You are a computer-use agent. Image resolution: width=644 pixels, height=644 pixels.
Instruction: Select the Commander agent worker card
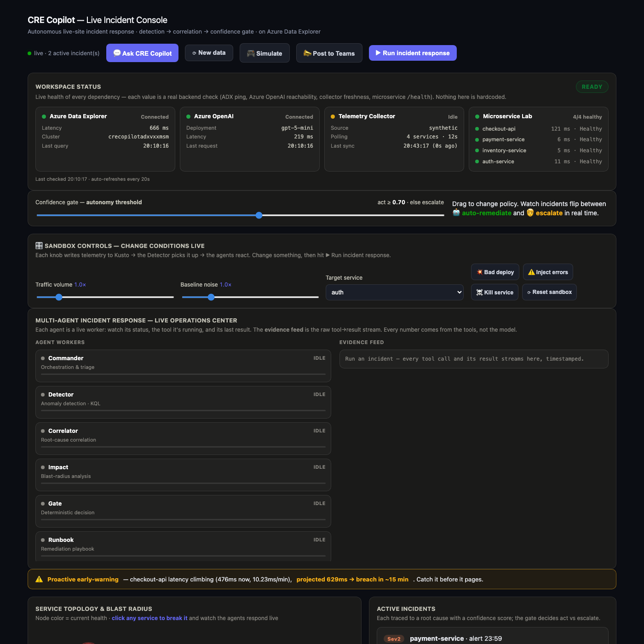point(183,366)
